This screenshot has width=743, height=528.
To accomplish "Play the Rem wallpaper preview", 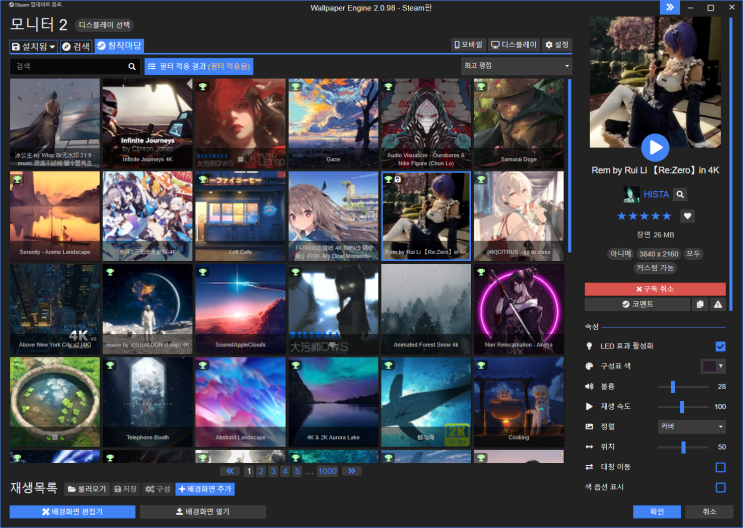I will coord(655,147).
